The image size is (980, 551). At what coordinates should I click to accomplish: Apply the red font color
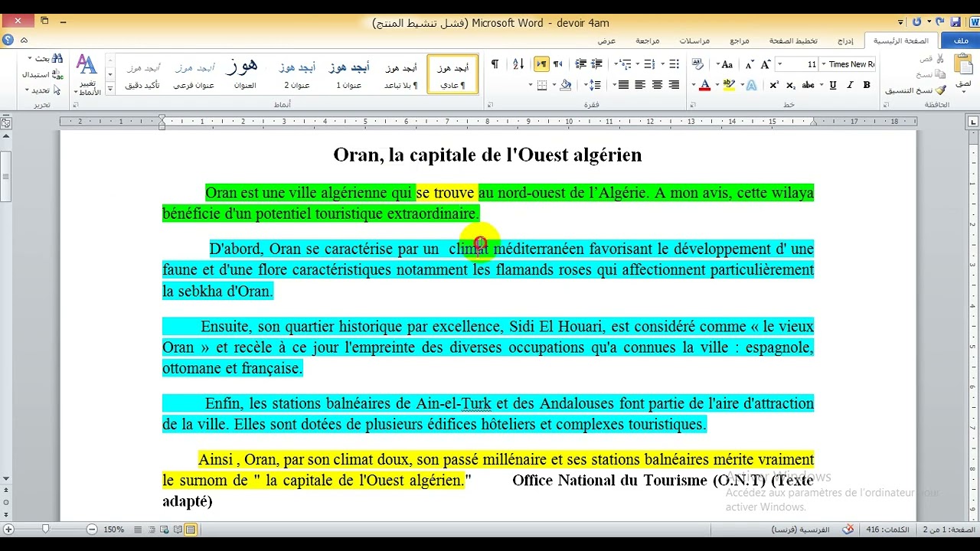pos(704,85)
